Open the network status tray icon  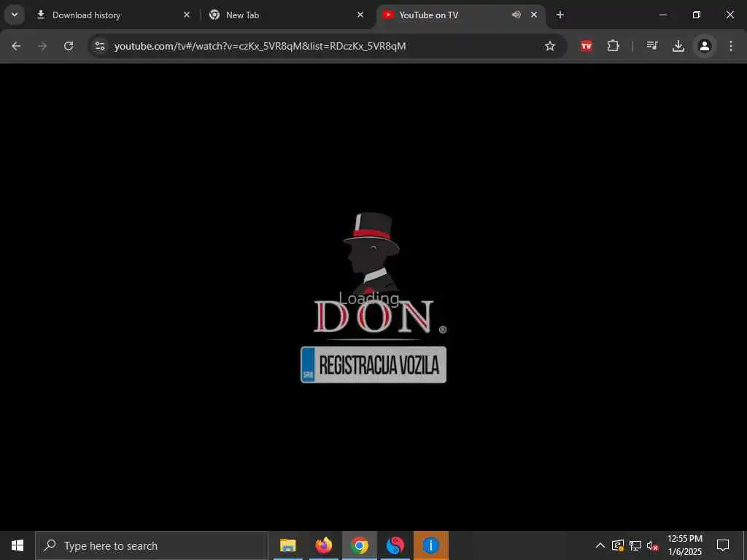pos(635,545)
